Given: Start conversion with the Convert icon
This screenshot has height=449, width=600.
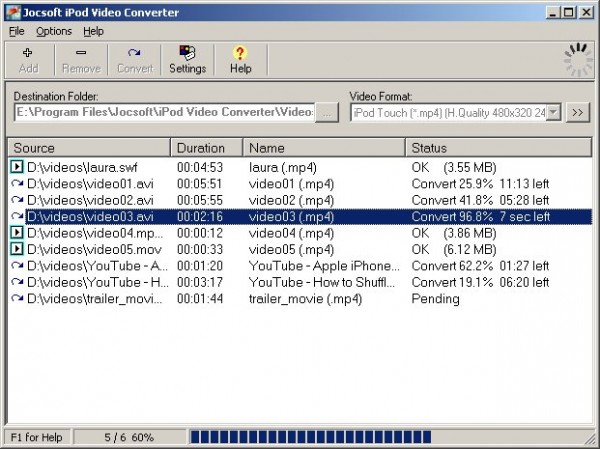Looking at the screenshot, I should [134, 53].
